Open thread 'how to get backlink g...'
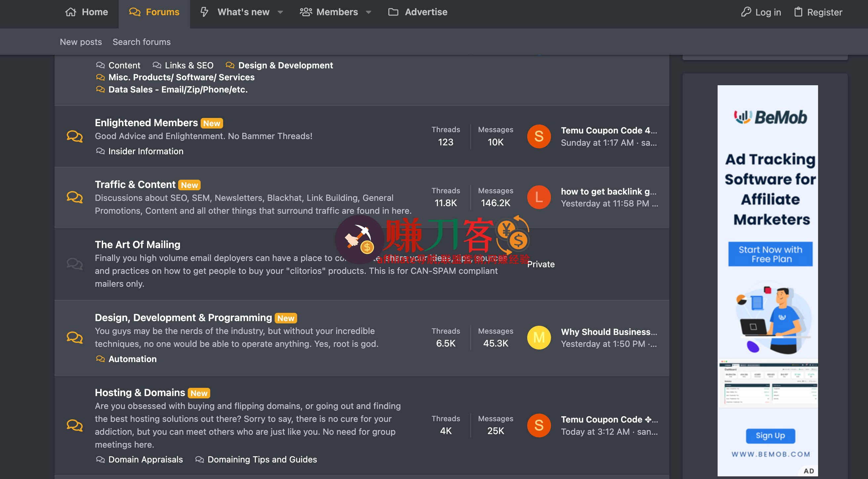This screenshot has width=868, height=479. click(608, 191)
